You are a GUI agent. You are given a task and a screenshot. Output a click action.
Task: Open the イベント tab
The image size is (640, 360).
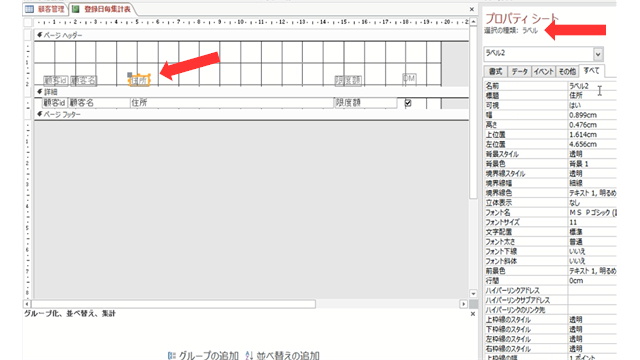(543, 71)
